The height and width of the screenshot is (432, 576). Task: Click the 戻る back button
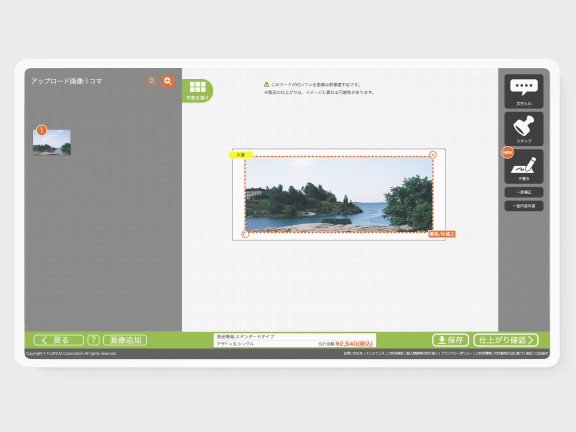click(x=58, y=340)
